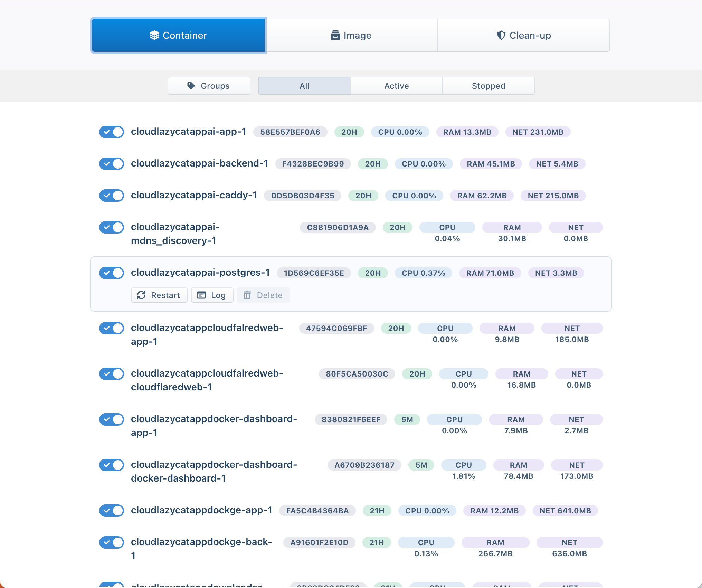Toggle cloudlazycatappai-caddy-1 container switch
The width and height of the screenshot is (702, 588).
click(x=112, y=196)
